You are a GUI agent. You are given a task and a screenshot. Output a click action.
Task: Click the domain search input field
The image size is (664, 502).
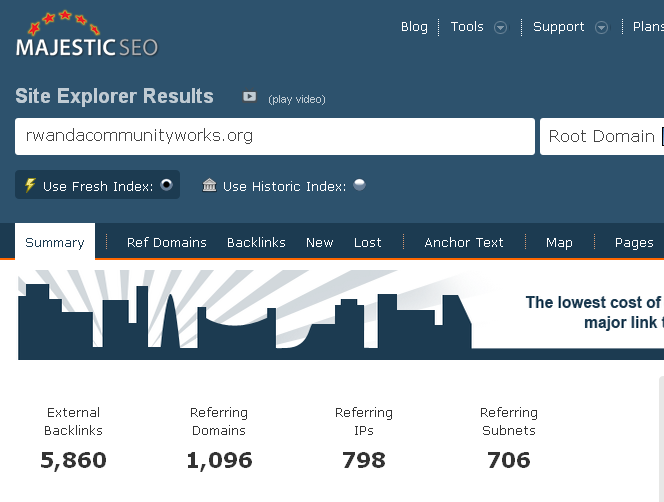click(x=274, y=137)
